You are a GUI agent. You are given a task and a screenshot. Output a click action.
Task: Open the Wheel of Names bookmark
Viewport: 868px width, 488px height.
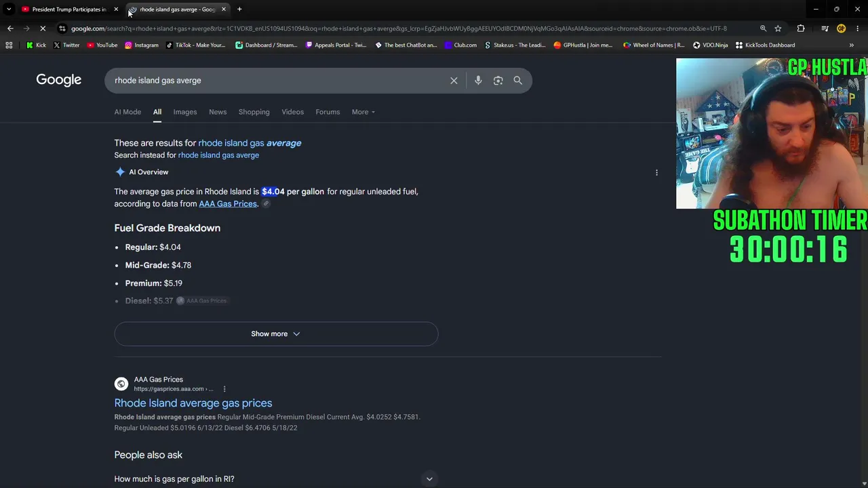pyautogui.click(x=654, y=45)
